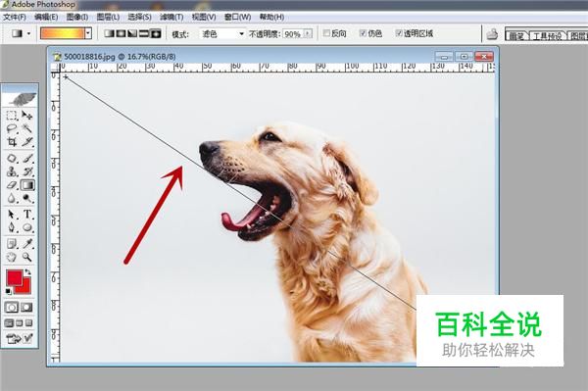Toggle the 仿色 checkbox
The width and height of the screenshot is (588, 391).
point(363,33)
